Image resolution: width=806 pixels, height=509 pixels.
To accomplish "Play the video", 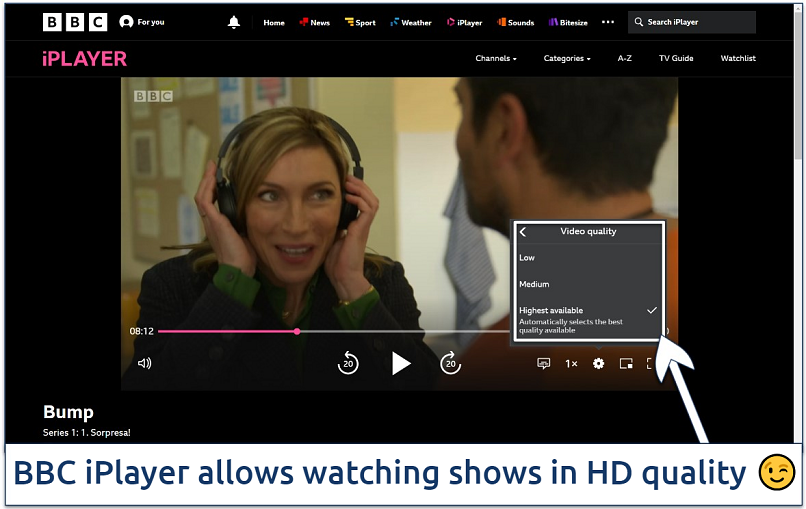I will 400,363.
